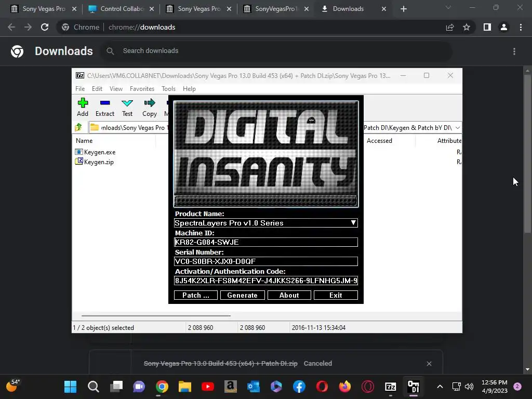Click the Patch ... button

pyautogui.click(x=196, y=295)
